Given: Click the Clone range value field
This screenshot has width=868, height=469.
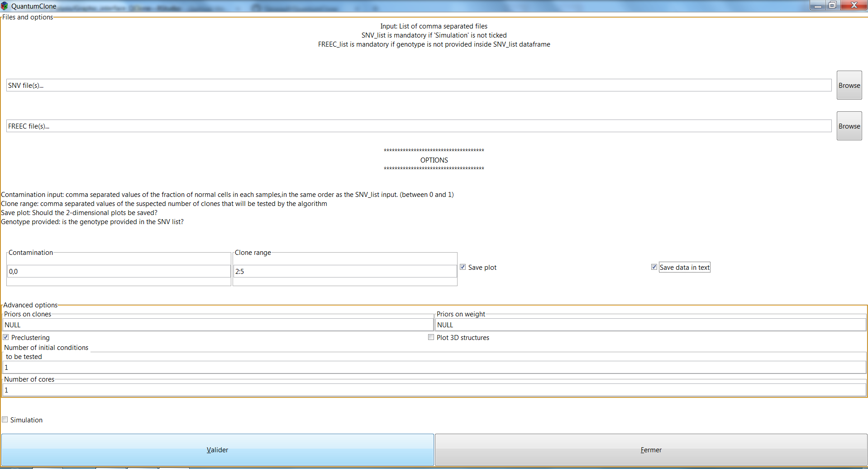Looking at the screenshot, I should 345,271.
